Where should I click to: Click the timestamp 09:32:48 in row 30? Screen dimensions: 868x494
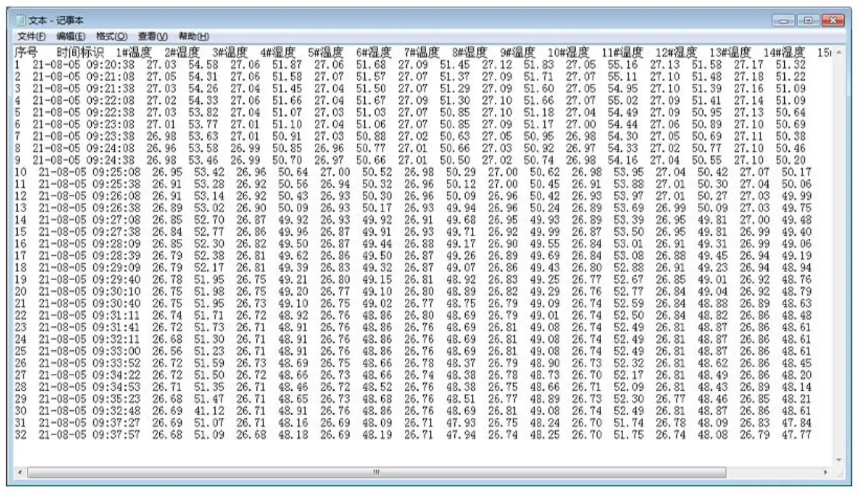pyautogui.click(x=116, y=411)
